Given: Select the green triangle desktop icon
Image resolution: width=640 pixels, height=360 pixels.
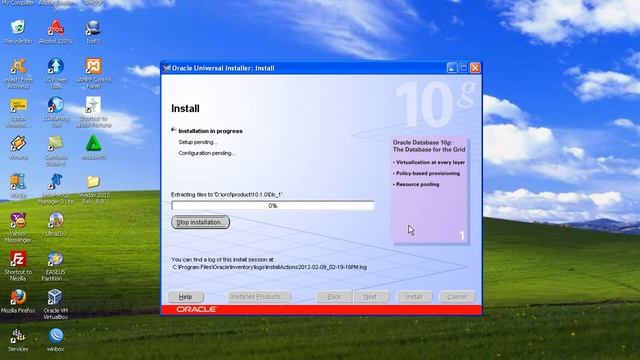Looking at the screenshot, I should (x=93, y=147).
